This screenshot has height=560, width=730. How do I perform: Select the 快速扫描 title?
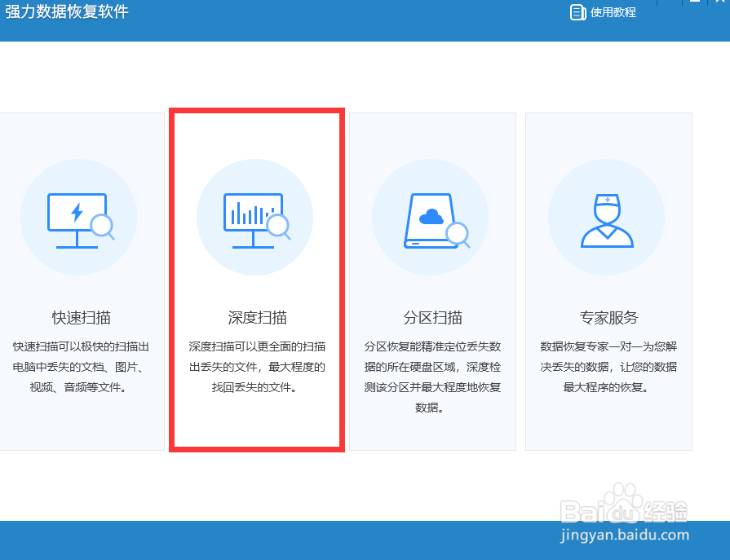[81, 318]
